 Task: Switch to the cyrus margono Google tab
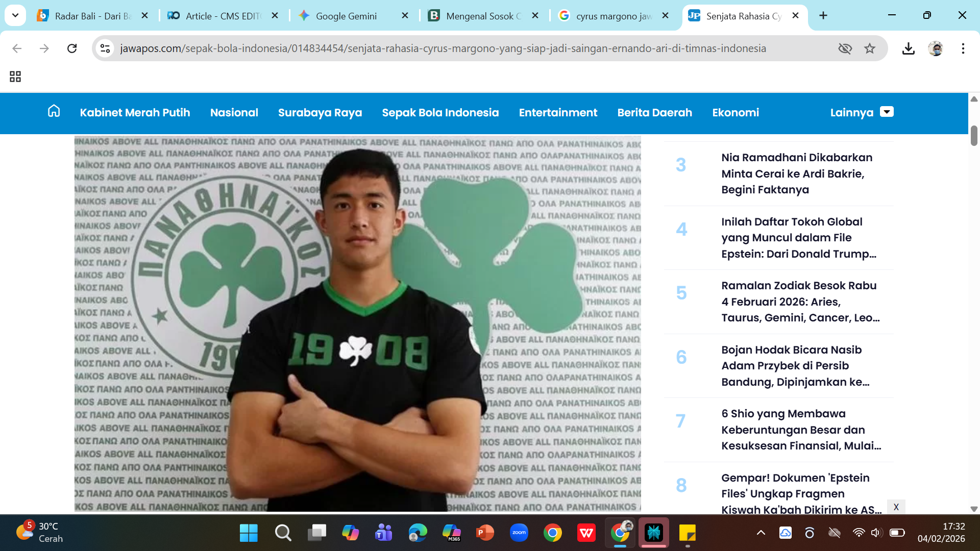(614, 16)
